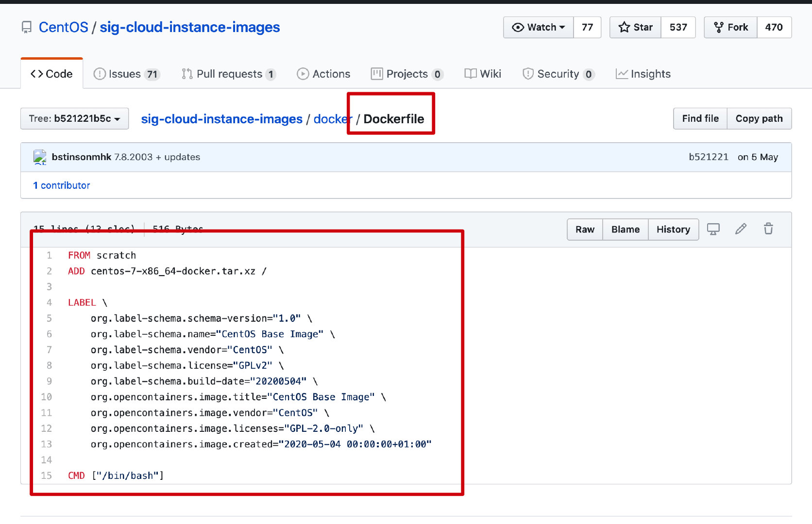Open the commit hash b521221

point(709,157)
